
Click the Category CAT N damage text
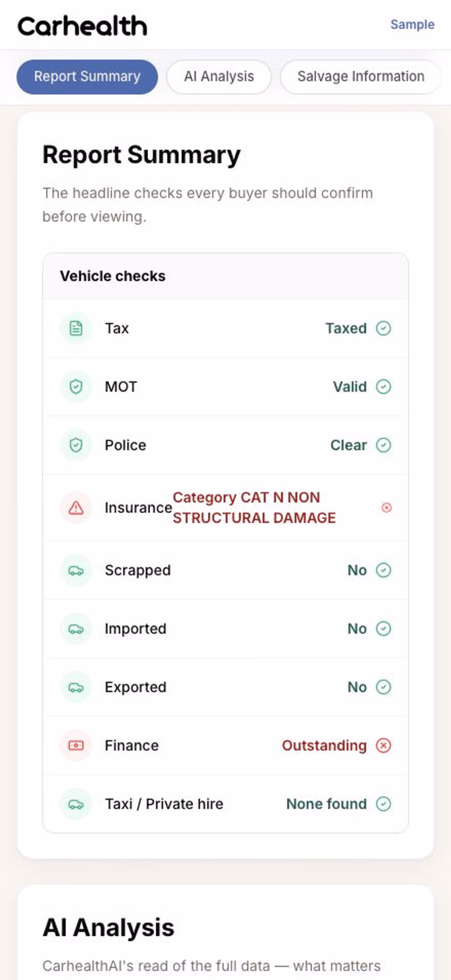click(x=254, y=508)
